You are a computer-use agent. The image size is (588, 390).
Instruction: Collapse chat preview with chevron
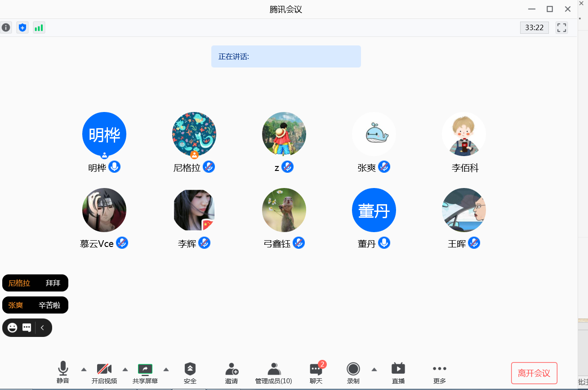click(43, 327)
